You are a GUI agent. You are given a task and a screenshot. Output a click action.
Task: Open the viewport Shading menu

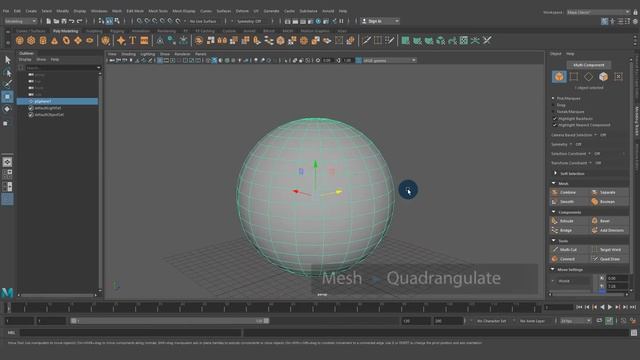click(x=129, y=54)
